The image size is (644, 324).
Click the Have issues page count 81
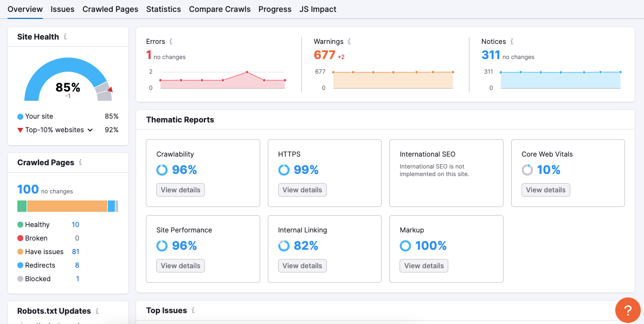tap(75, 251)
